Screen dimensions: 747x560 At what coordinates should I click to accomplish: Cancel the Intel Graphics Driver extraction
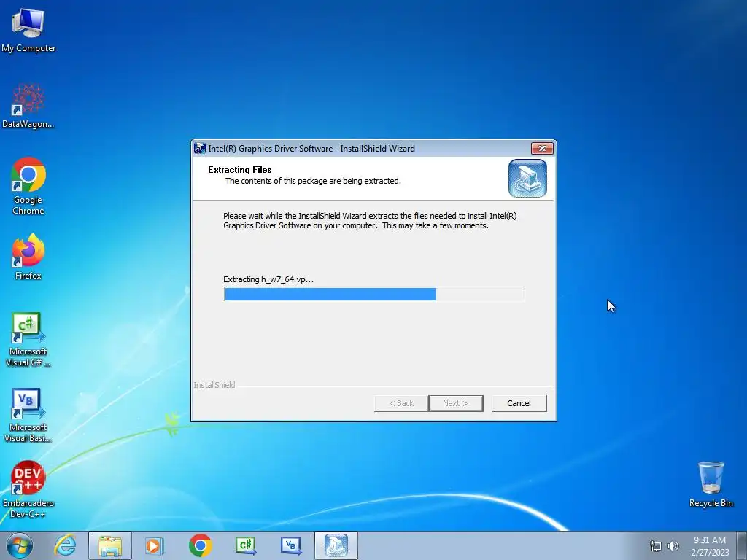[x=519, y=403]
